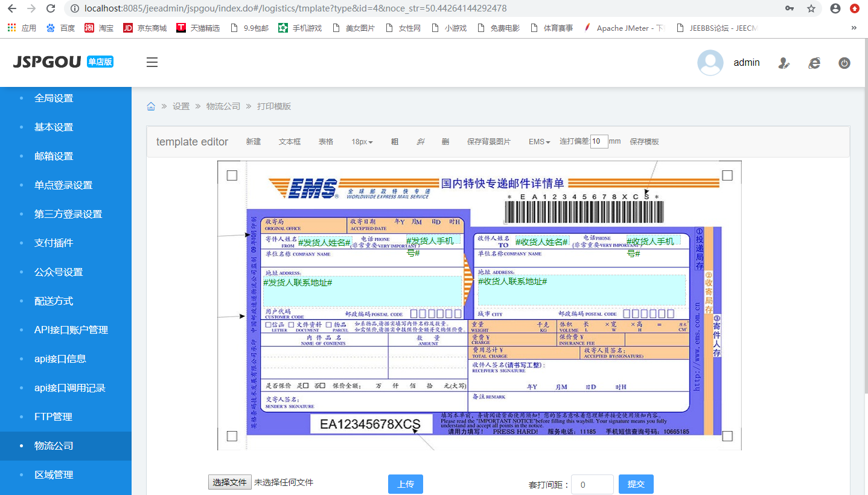Save the template with 保存模板
The image size is (868, 495).
click(644, 142)
